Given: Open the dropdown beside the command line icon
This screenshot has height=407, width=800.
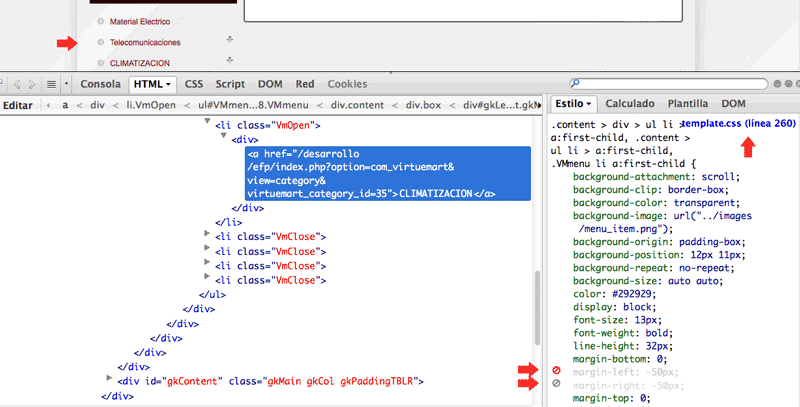Looking at the screenshot, I should pyautogui.click(x=66, y=84).
